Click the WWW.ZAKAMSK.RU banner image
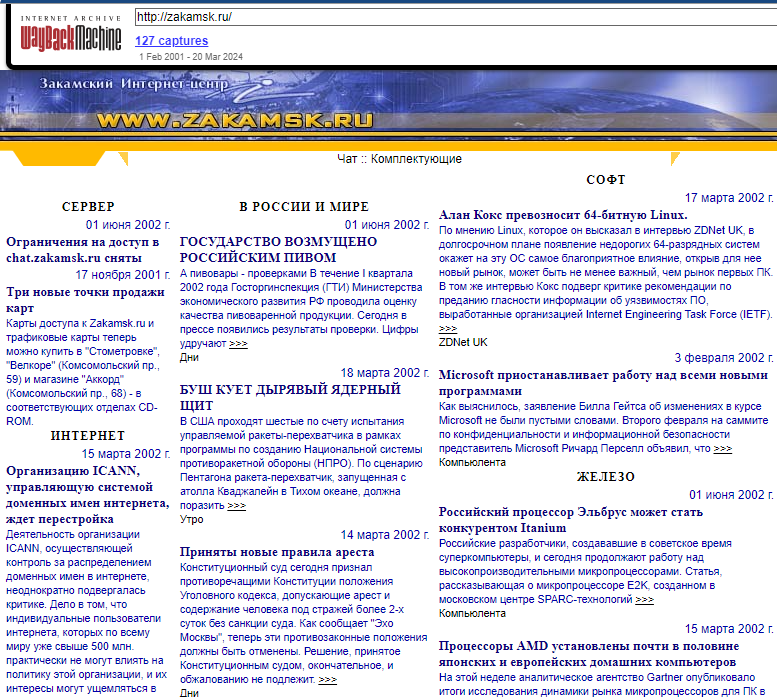The image size is (777, 697). coord(235,120)
